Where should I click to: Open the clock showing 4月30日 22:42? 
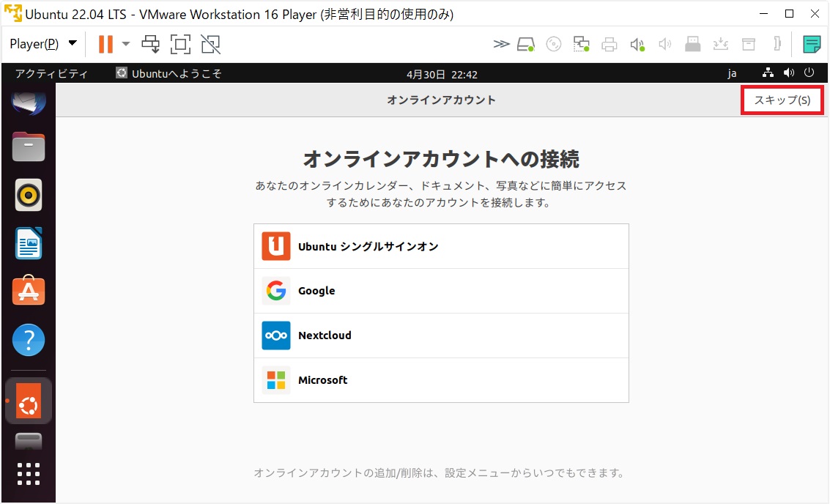click(442, 75)
